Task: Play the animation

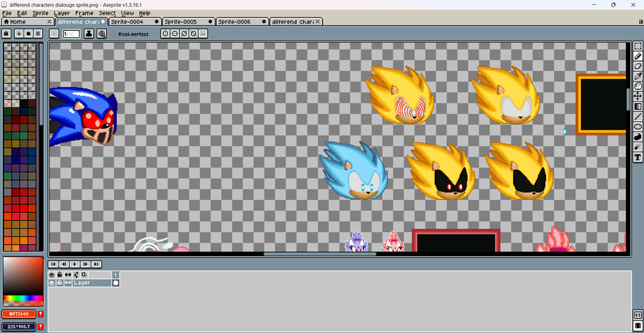Action: [x=74, y=264]
